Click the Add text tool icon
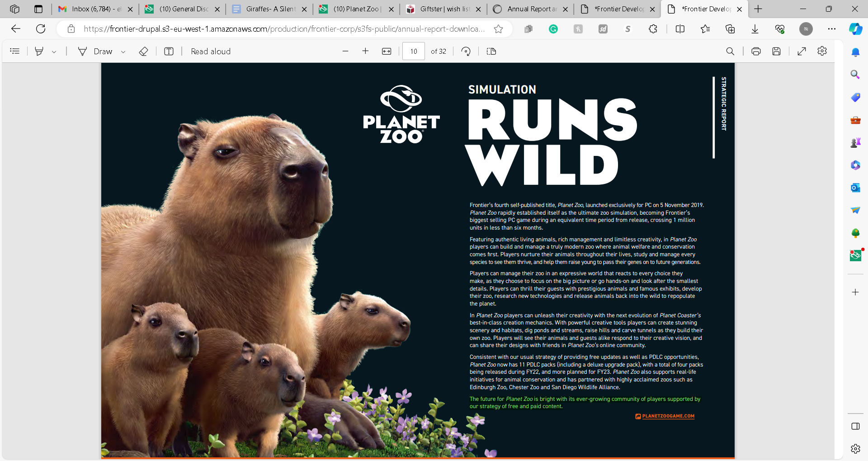Viewport: 868px width, 461px height. tap(169, 52)
